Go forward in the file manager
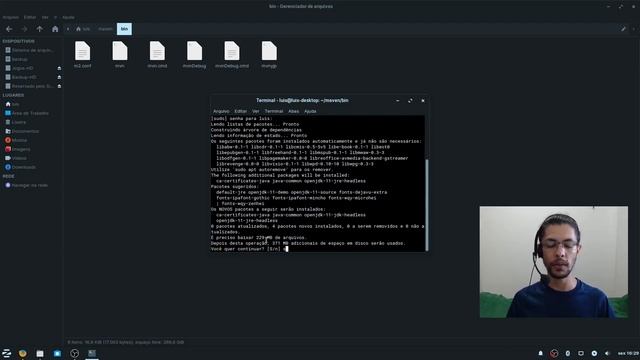640x360 pixels. click(x=24, y=29)
